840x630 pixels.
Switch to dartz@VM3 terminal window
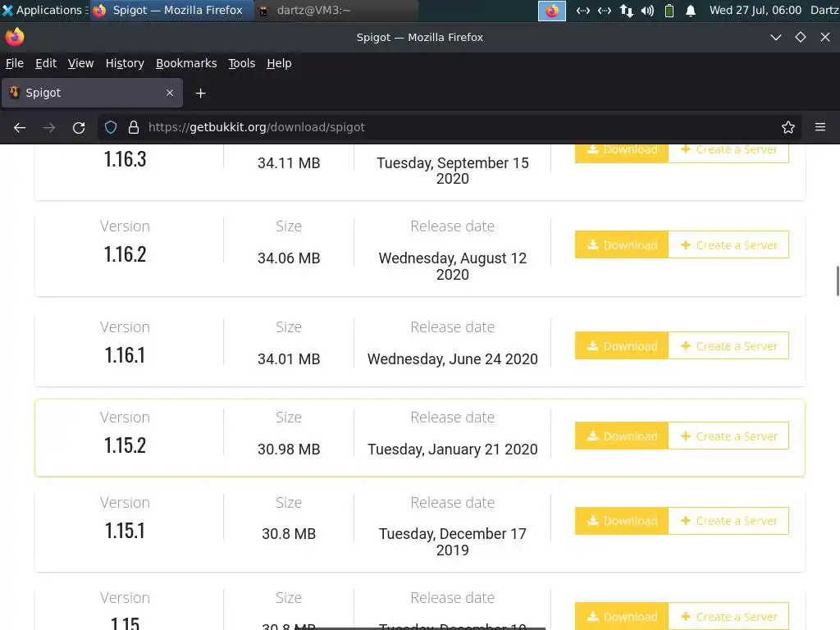click(x=336, y=11)
